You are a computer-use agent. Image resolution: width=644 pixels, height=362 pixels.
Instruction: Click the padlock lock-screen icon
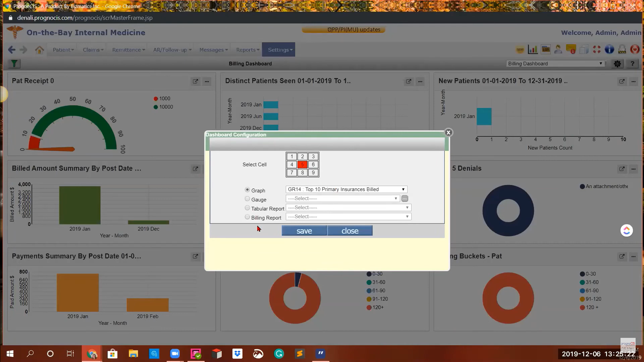point(622,50)
